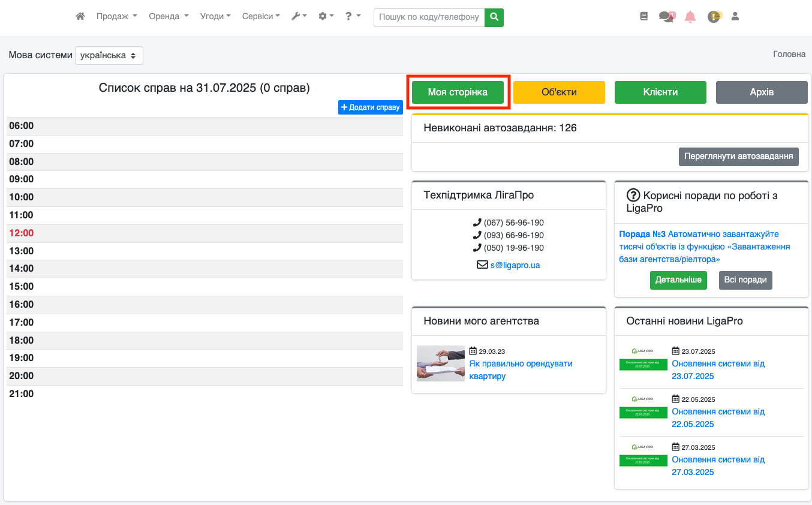Open the Оренда menu

click(x=169, y=17)
